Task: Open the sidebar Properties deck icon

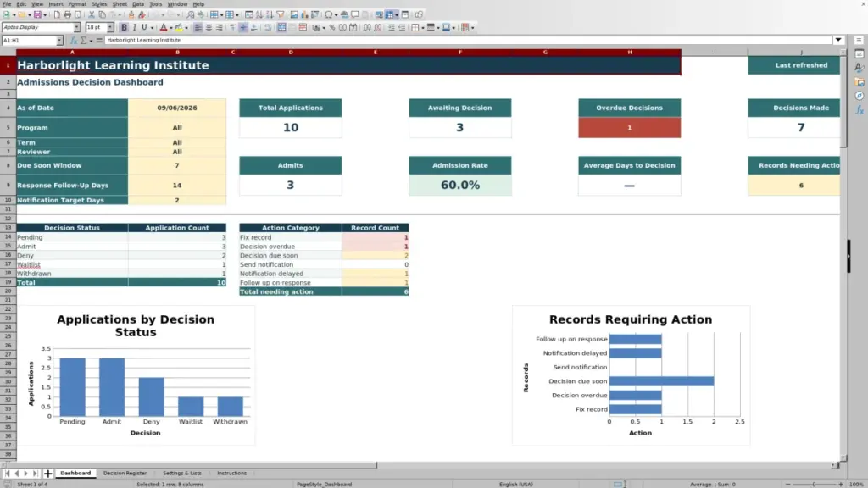Action: pyautogui.click(x=860, y=53)
